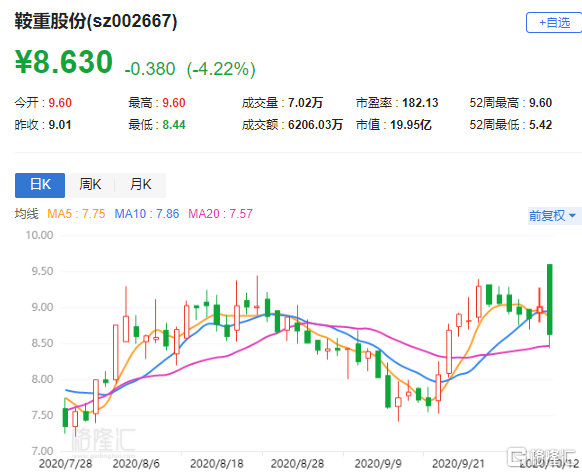Click the MA10 : 7.86 legend label
This screenshot has width=582, height=474.
coord(147,214)
